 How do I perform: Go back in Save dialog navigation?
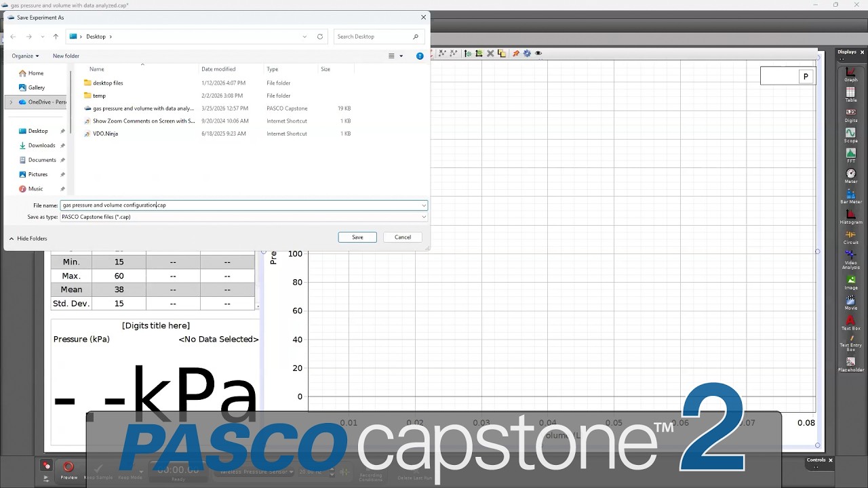[x=13, y=37]
